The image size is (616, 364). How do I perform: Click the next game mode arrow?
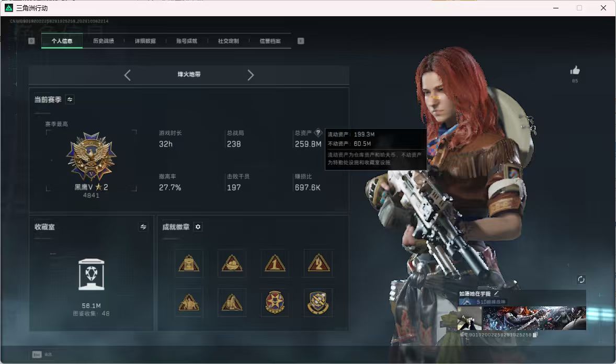pos(250,75)
